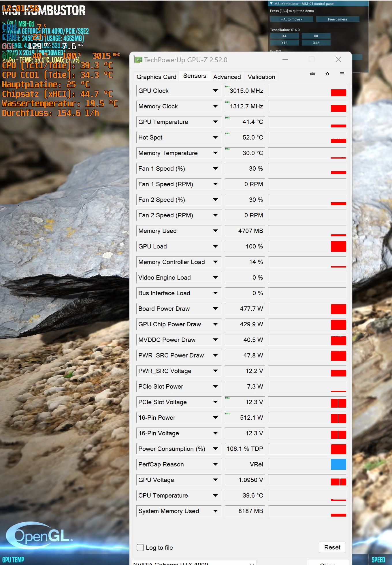This screenshot has width=392, height=565.
Task: Open GPU Clock sensor dropdown
Action: [x=215, y=91]
